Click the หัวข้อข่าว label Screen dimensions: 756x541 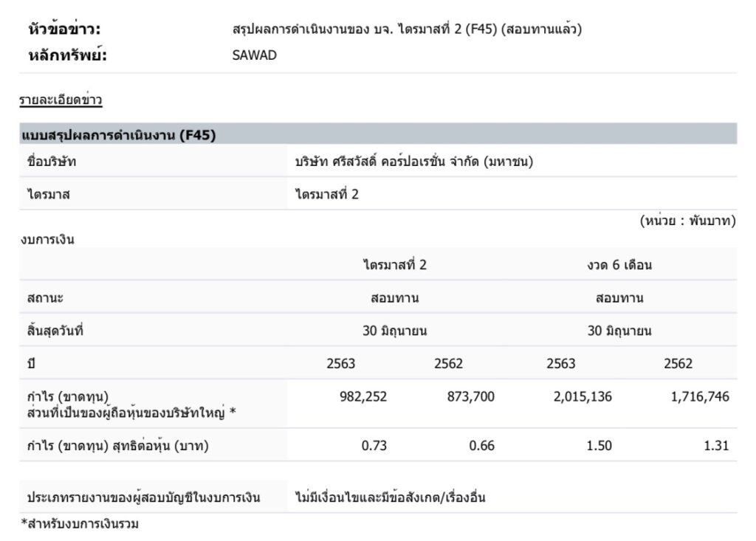pyautogui.click(x=63, y=30)
